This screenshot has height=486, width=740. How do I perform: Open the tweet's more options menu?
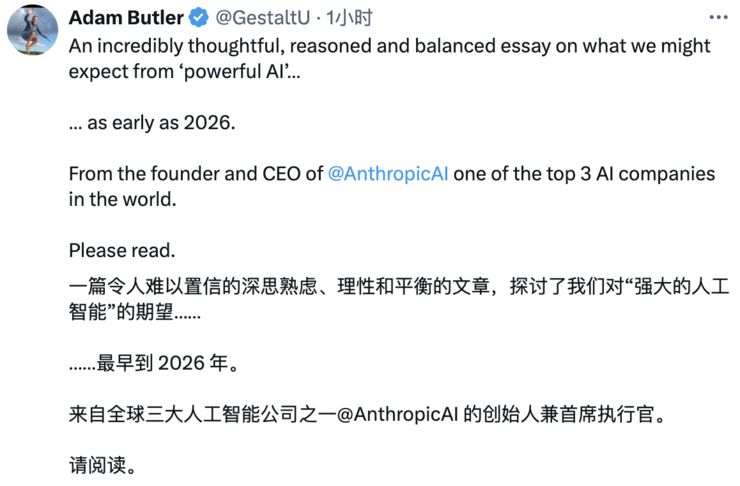(718, 17)
